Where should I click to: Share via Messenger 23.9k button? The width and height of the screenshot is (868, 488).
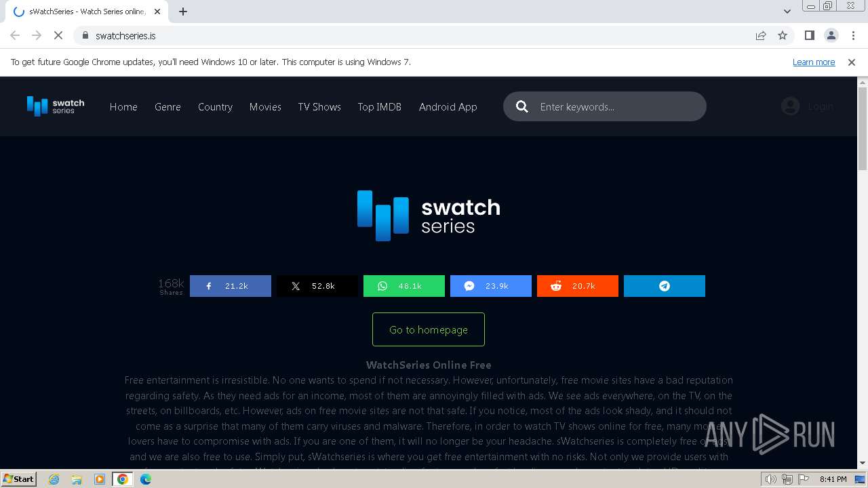tap(491, 286)
